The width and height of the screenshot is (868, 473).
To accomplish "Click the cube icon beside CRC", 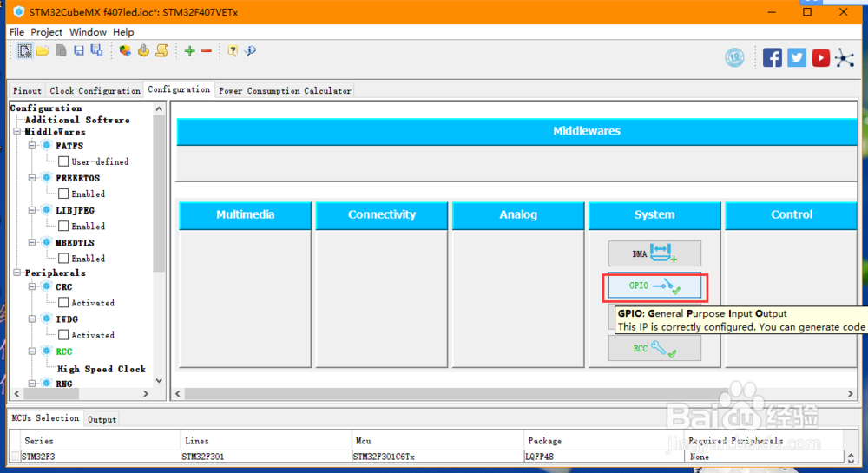I will pos(47,286).
